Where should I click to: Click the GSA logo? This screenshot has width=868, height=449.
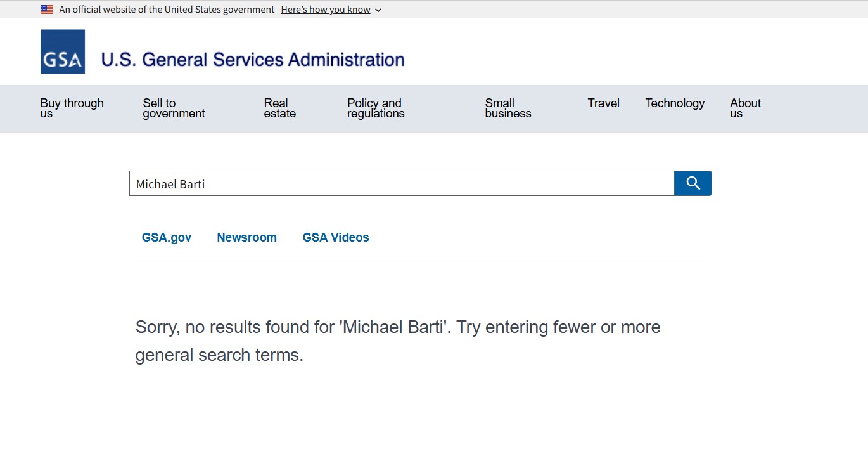(x=63, y=52)
